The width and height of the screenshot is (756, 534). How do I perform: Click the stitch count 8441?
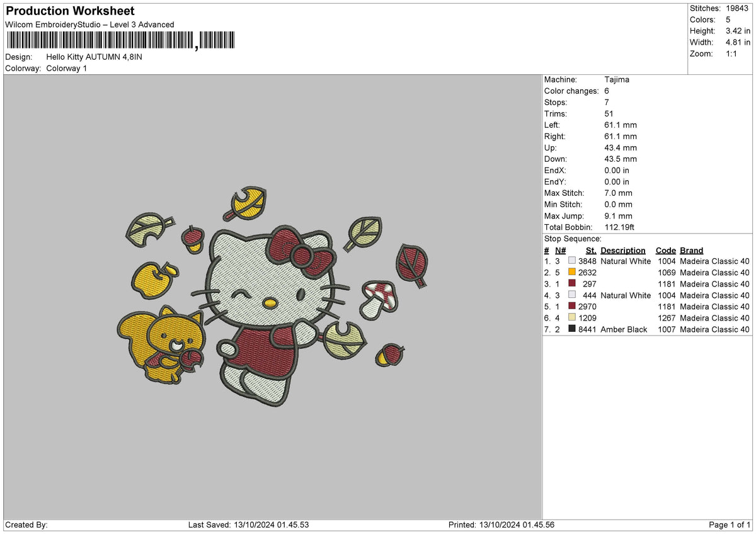click(587, 329)
